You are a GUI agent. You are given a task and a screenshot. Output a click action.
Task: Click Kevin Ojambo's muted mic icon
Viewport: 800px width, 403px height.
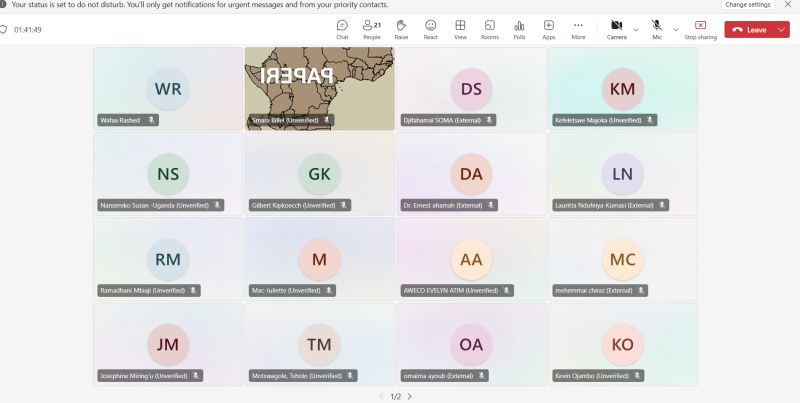(x=637, y=376)
